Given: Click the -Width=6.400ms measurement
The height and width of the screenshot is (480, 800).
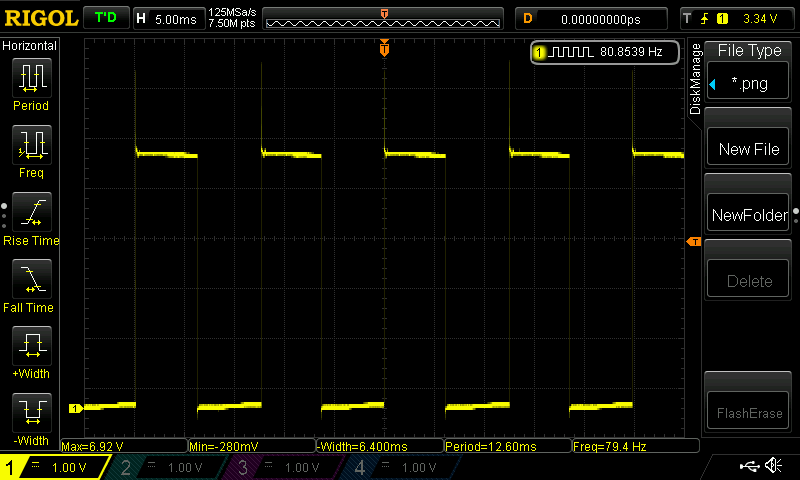Looking at the screenshot, I should [x=380, y=446].
